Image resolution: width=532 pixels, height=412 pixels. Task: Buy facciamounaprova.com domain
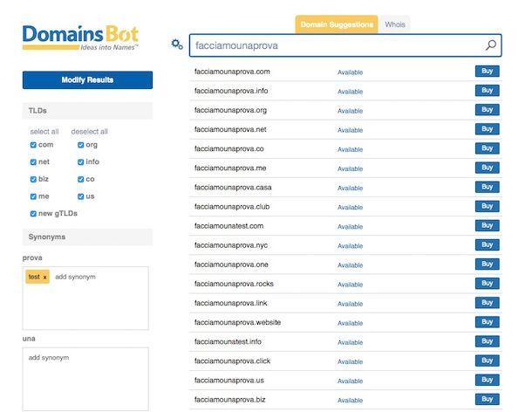487,72
